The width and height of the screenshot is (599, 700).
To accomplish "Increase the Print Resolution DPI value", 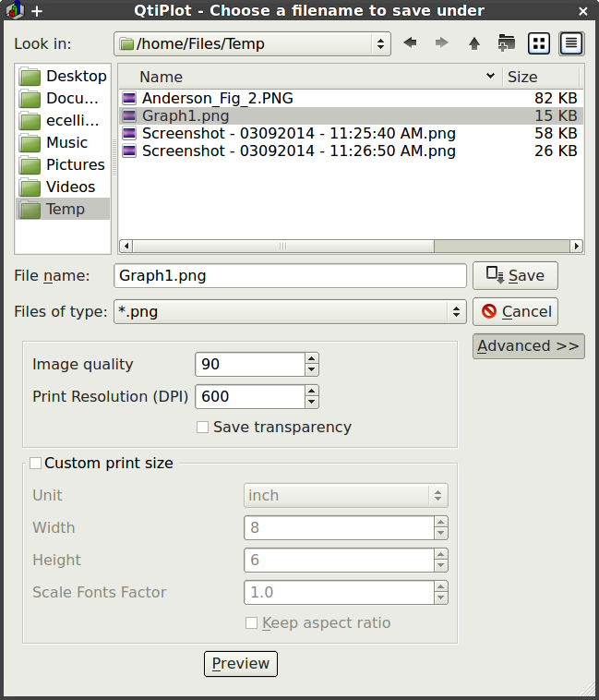I will [x=312, y=391].
